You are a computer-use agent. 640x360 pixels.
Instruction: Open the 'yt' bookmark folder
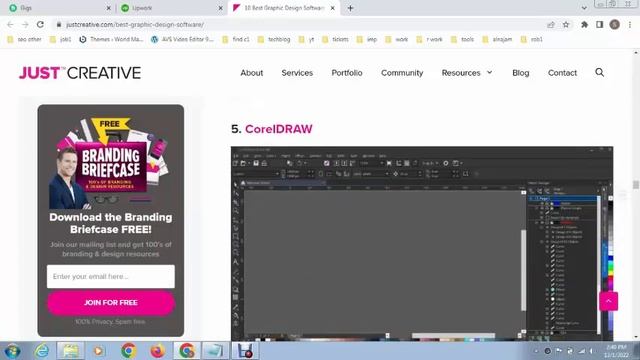click(x=306, y=39)
